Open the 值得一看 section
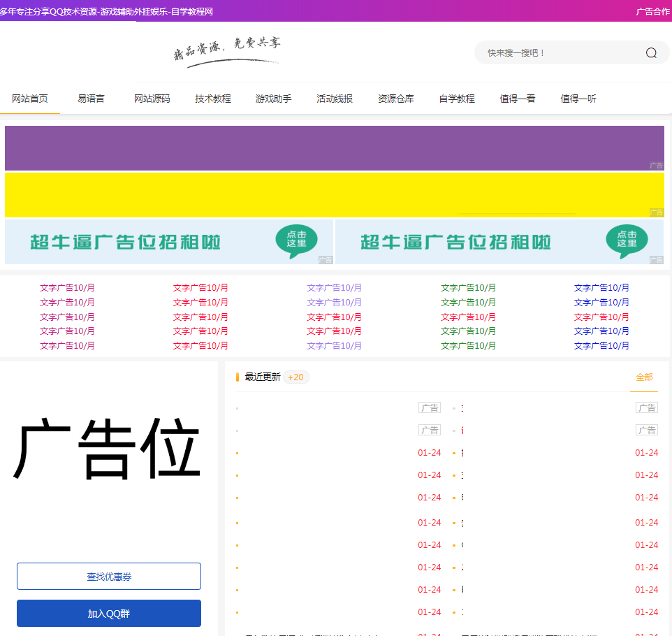Image resolution: width=672 pixels, height=636 pixels. tap(518, 99)
